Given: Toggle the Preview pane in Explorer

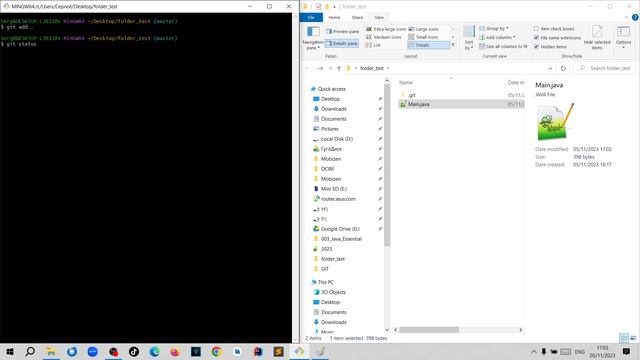Looking at the screenshot, I should point(342,31).
